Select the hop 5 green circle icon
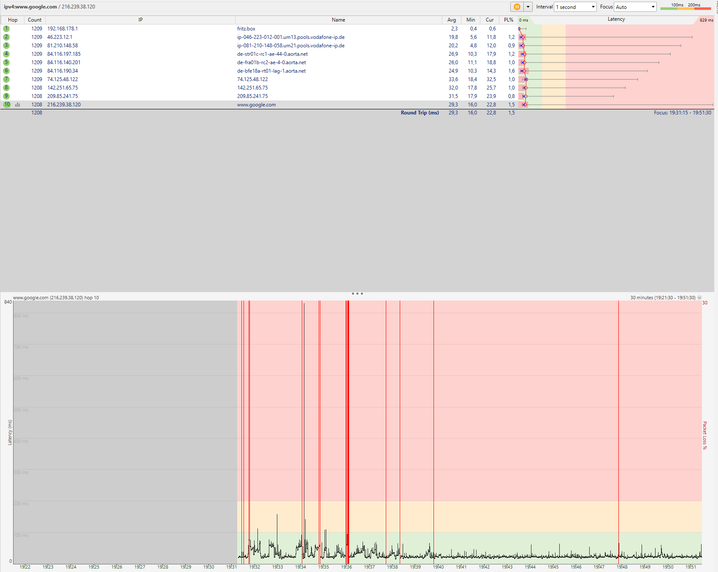718x572 pixels. coord(6,62)
